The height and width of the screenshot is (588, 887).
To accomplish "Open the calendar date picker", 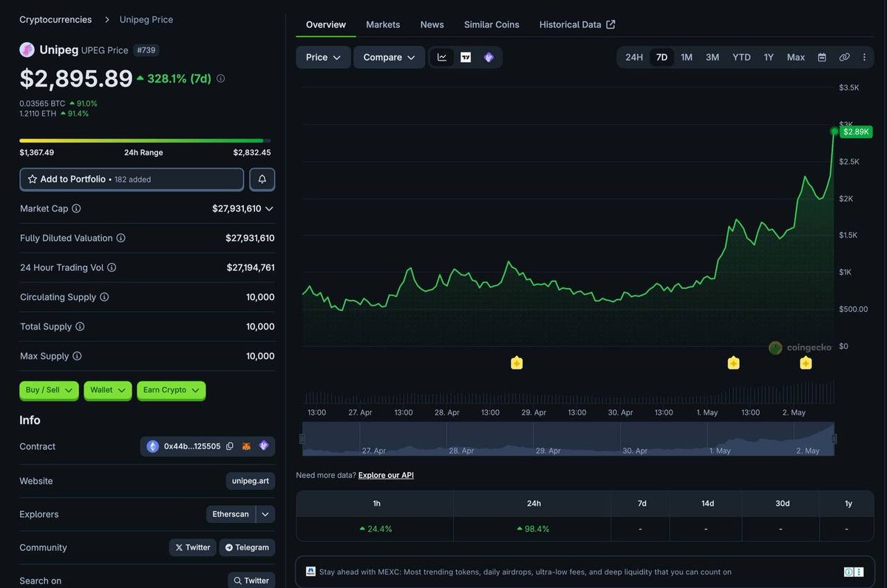I will [822, 58].
